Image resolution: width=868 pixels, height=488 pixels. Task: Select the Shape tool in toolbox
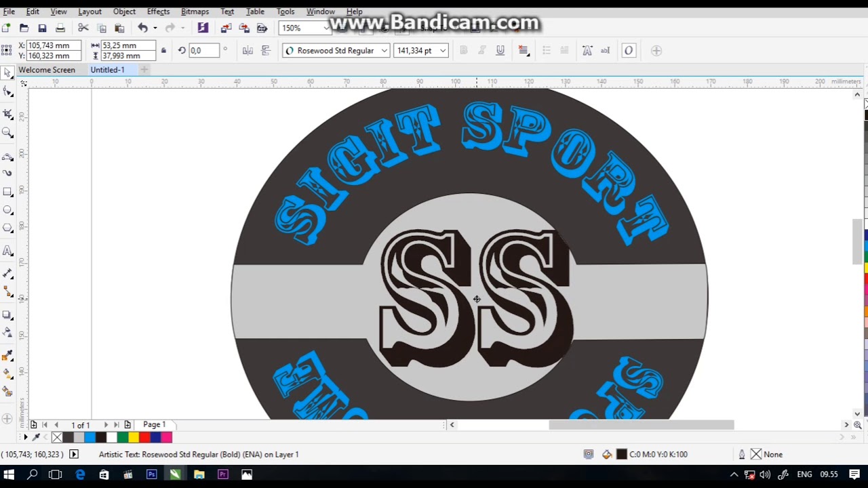[x=7, y=93]
